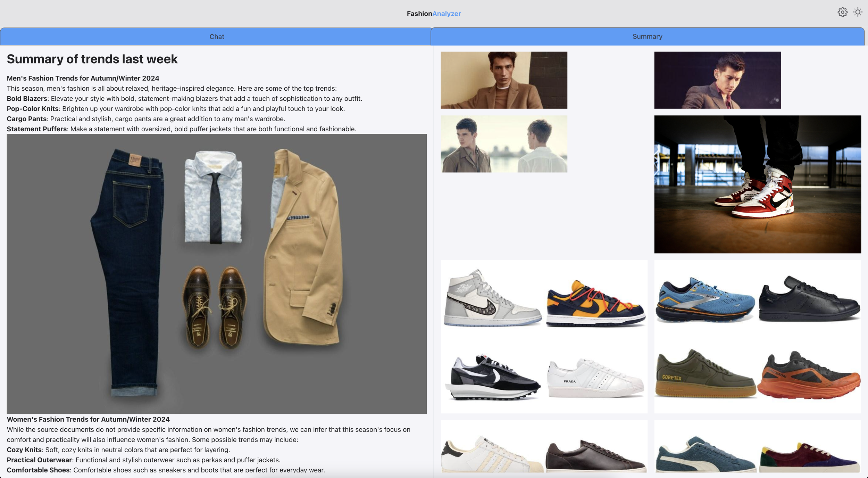Image resolution: width=868 pixels, height=478 pixels.
Task: Click the FashionAnalyzer app title
Action: point(434,14)
